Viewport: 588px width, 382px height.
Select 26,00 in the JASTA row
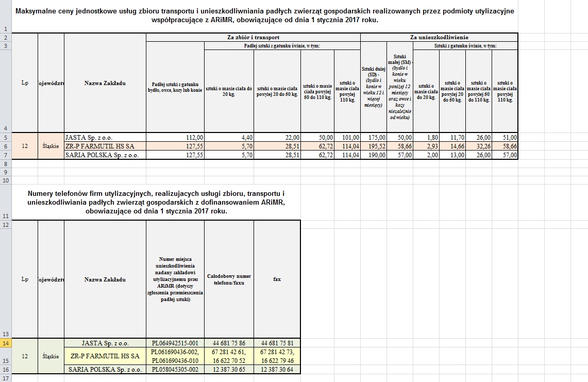pos(479,137)
